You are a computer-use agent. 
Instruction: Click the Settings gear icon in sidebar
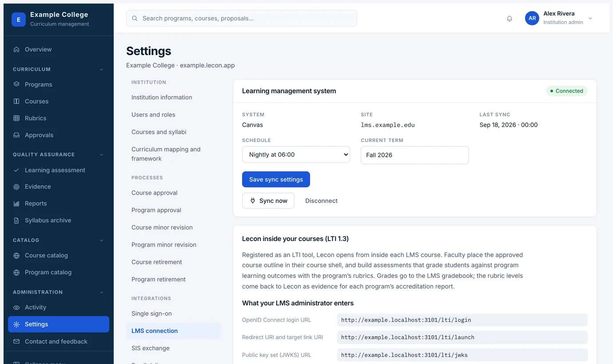[16, 324]
